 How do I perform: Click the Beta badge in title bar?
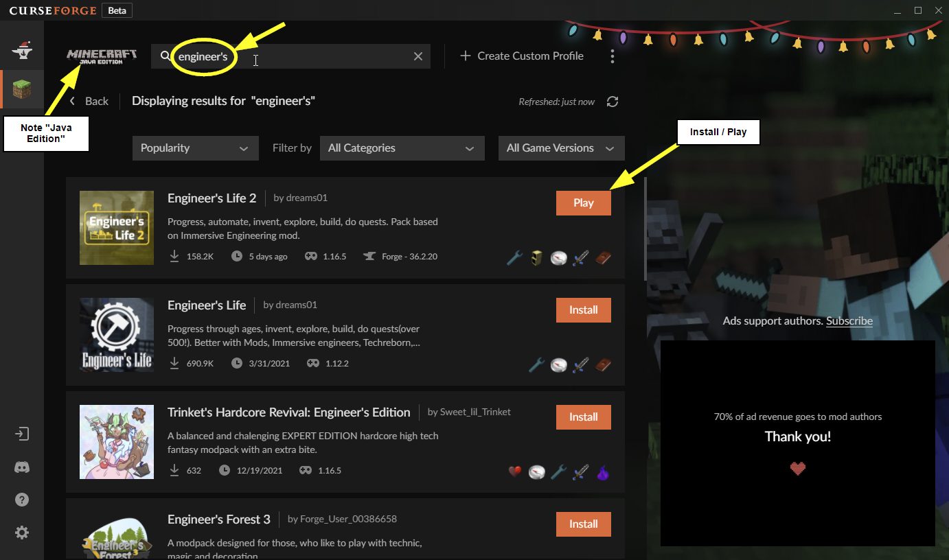point(117,11)
